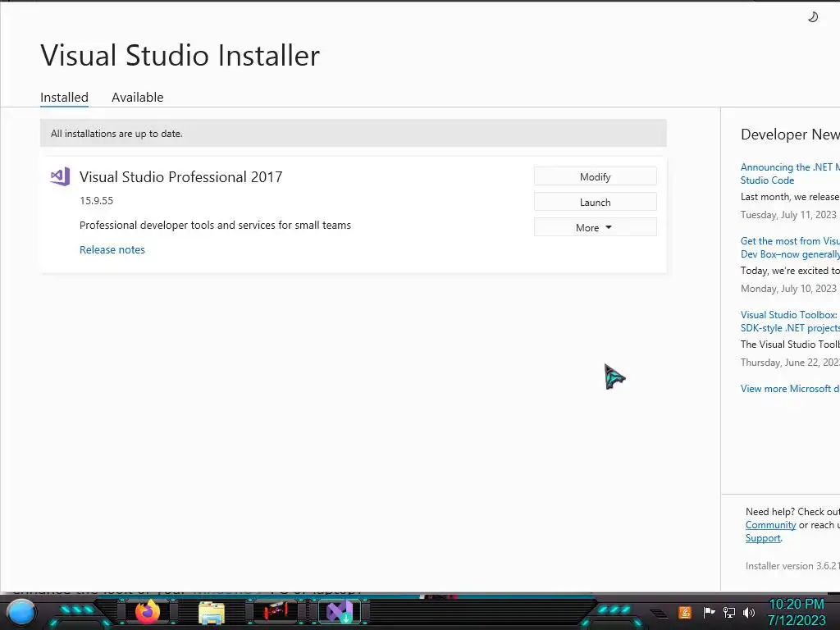Open File Explorer from the taskbar
The image size is (840, 630).
click(x=212, y=612)
